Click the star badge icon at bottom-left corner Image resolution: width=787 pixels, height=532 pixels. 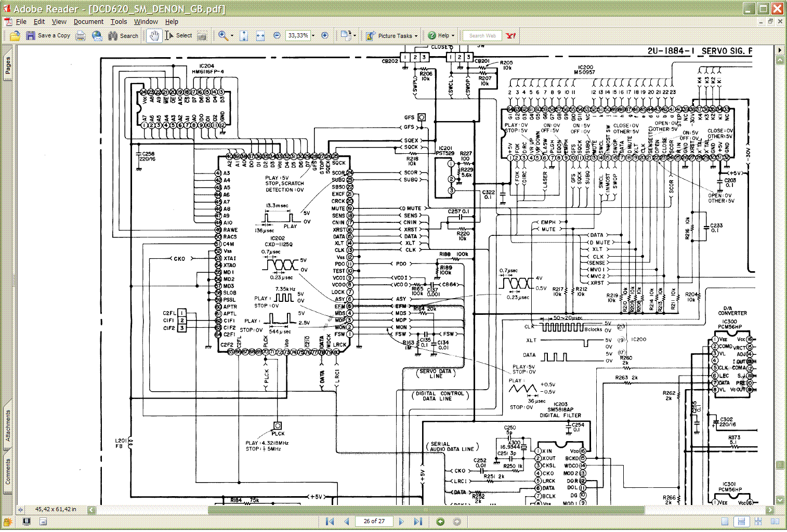(8, 521)
